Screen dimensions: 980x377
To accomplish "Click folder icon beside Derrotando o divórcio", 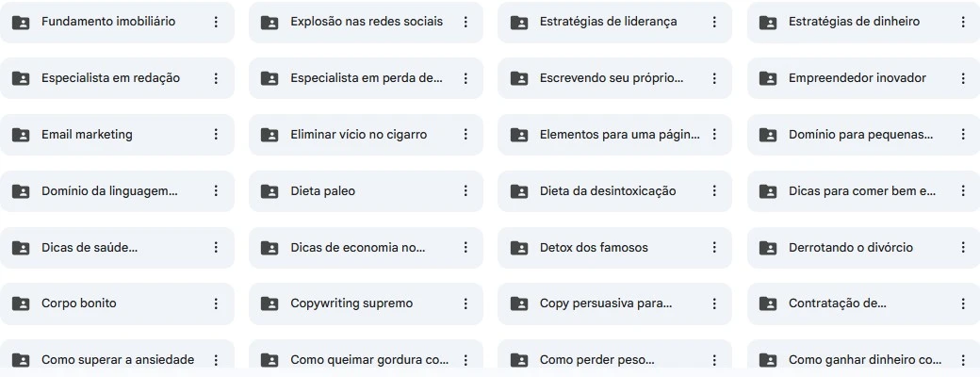I will tap(768, 248).
